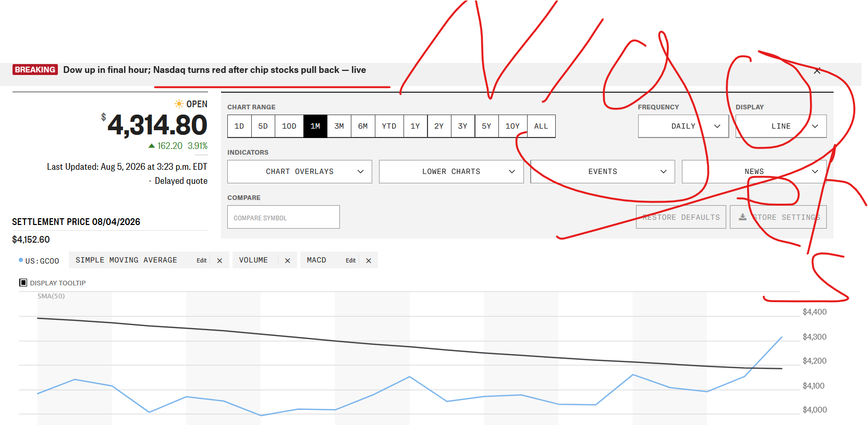Click the $4,152.60 settlement price
868x425 pixels.
coord(31,240)
